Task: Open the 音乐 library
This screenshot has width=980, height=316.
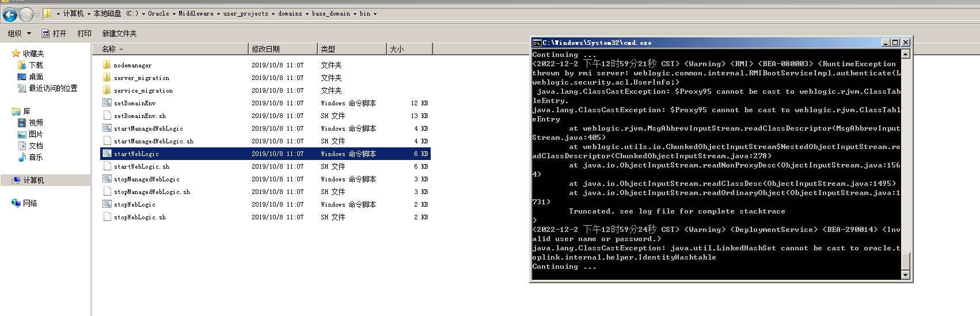Action: [x=36, y=157]
